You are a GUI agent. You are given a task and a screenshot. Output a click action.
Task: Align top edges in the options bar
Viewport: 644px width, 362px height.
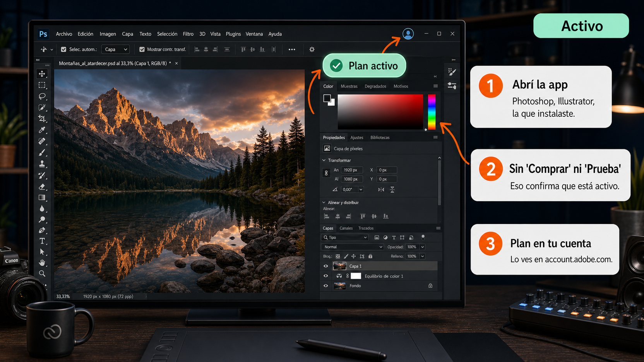(243, 50)
